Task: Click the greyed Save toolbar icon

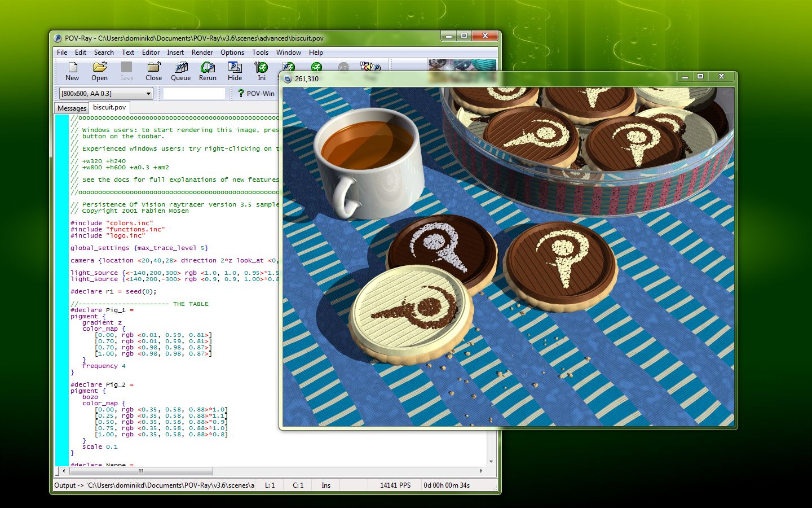Action: [126, 72]
